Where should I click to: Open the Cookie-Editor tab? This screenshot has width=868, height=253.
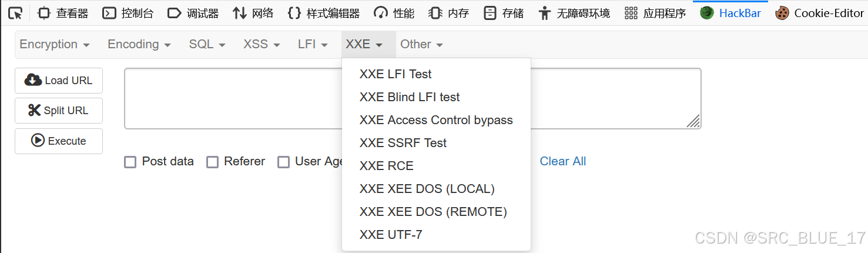tap(819, 13)
